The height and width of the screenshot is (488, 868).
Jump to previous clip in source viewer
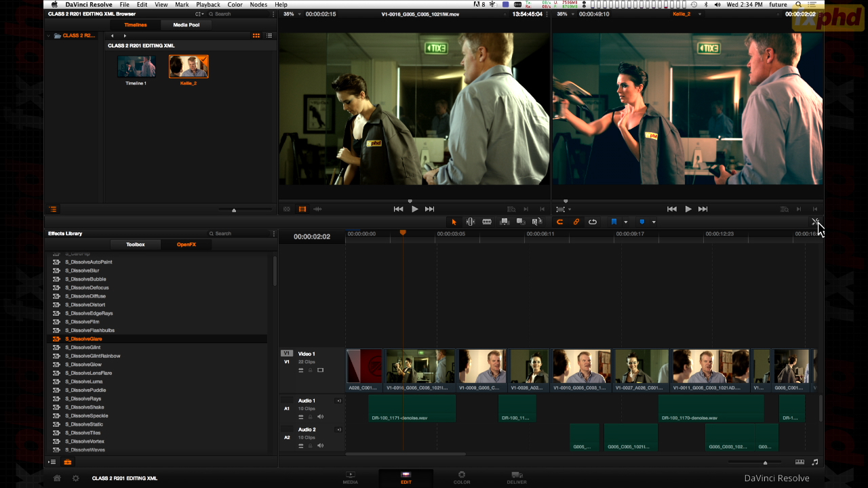coord(399,209)
